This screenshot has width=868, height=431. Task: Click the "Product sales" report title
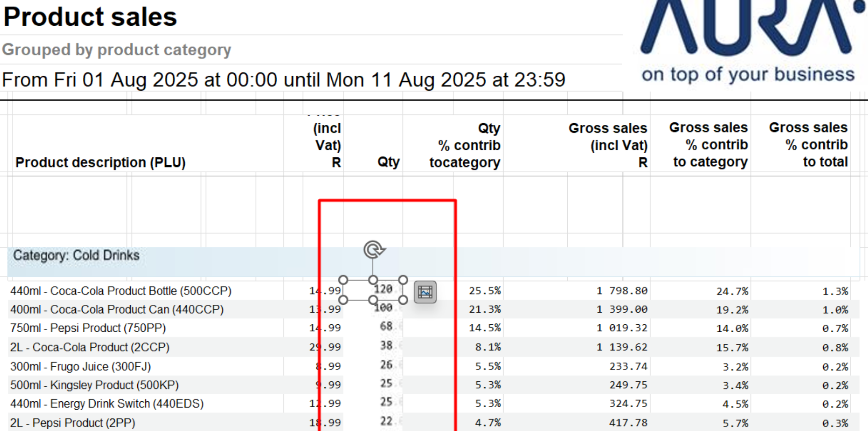coord(90,17)
